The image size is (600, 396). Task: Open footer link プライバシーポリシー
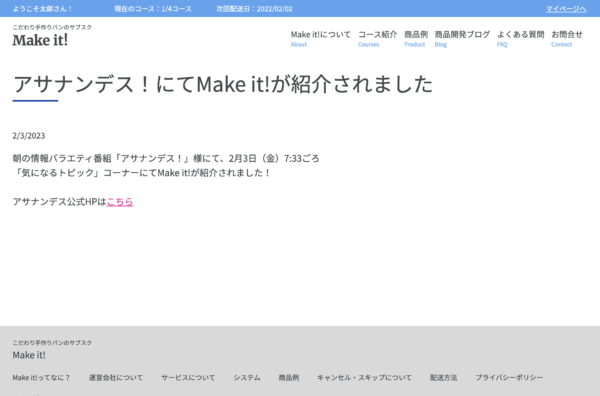click(x=509, y=378)
